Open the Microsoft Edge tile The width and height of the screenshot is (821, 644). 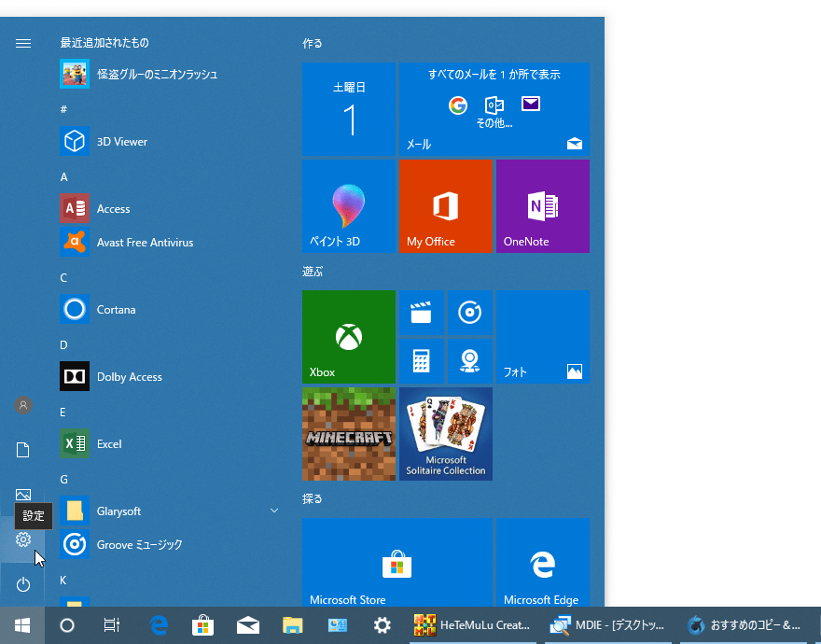click(543, 562)
